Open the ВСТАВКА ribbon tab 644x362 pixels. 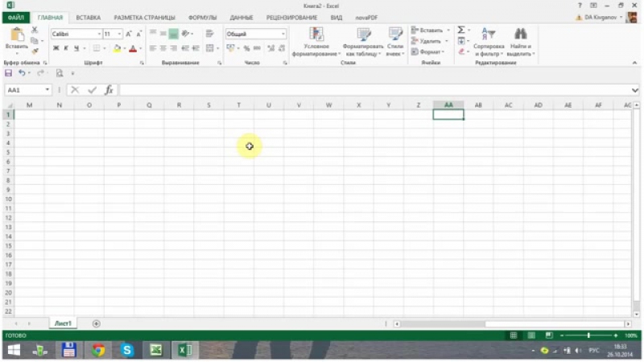(x=89, y=17)
